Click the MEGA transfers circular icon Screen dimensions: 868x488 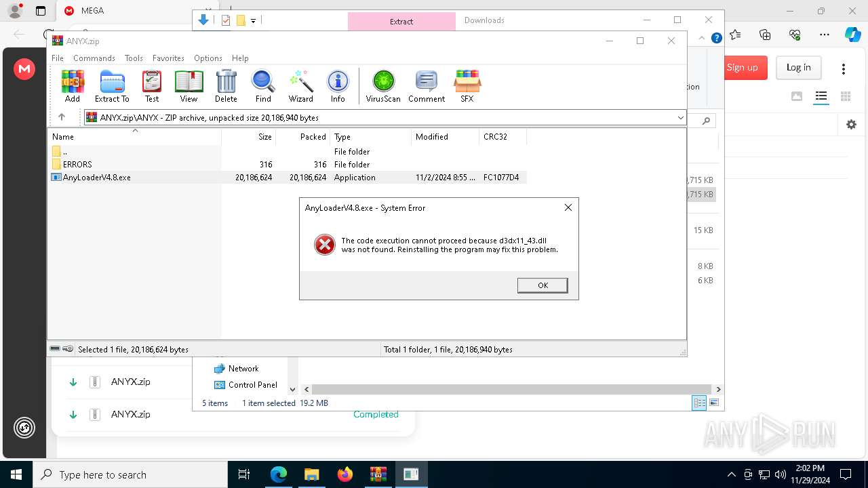pyautogui.click(x=24, y=428)
